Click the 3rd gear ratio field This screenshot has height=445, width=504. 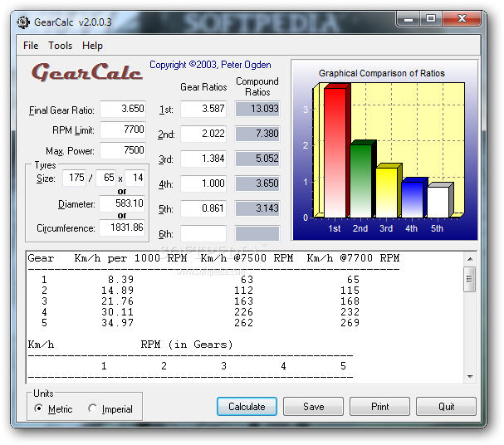click(x=203, y=159)
